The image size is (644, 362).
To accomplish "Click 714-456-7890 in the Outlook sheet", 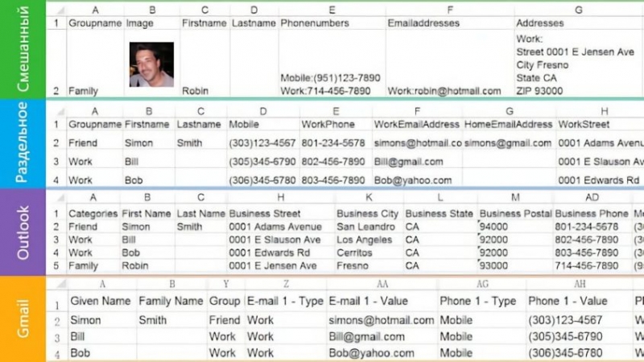I will tap(592, 266).
